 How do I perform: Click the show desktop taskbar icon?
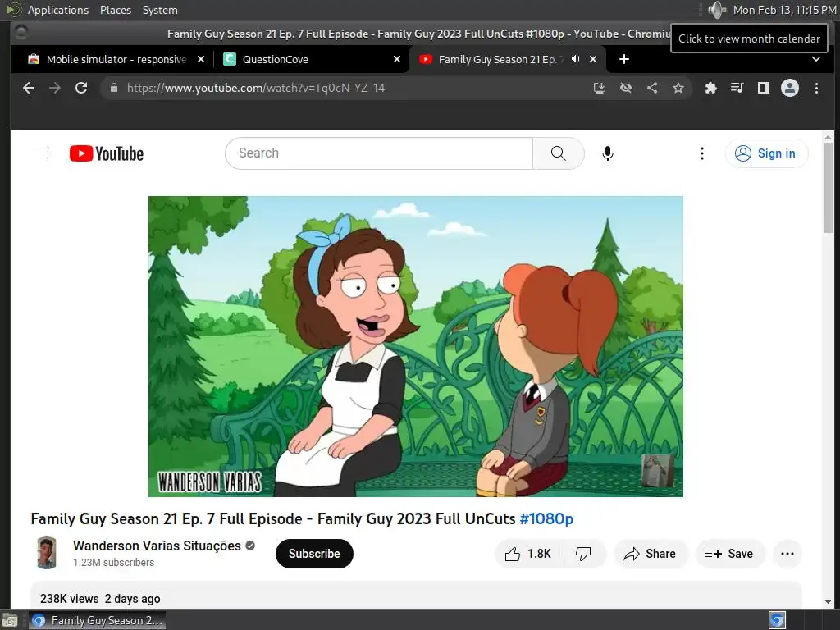click(x=10, y=620)
